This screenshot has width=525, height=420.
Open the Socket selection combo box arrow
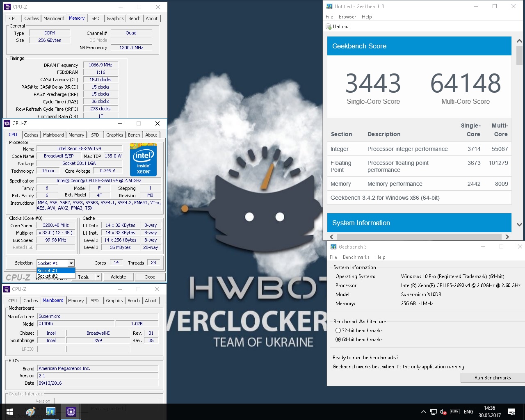pos(71,263)
